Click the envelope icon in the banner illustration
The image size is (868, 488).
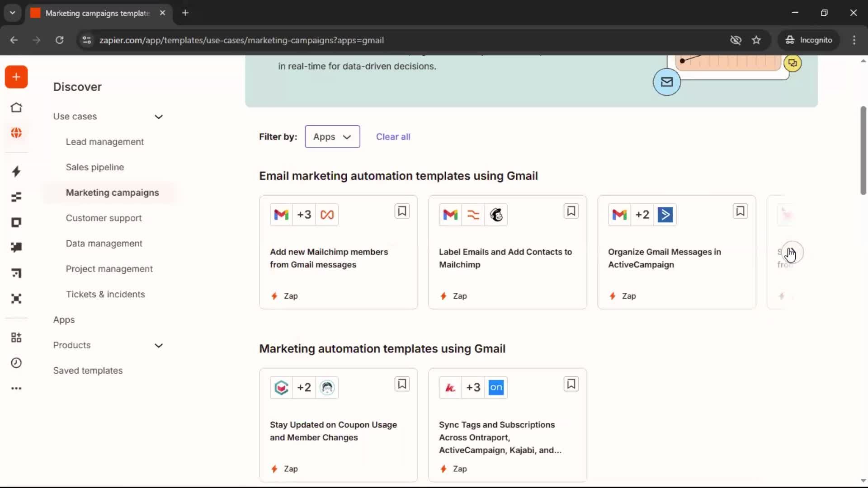point(667,82)
